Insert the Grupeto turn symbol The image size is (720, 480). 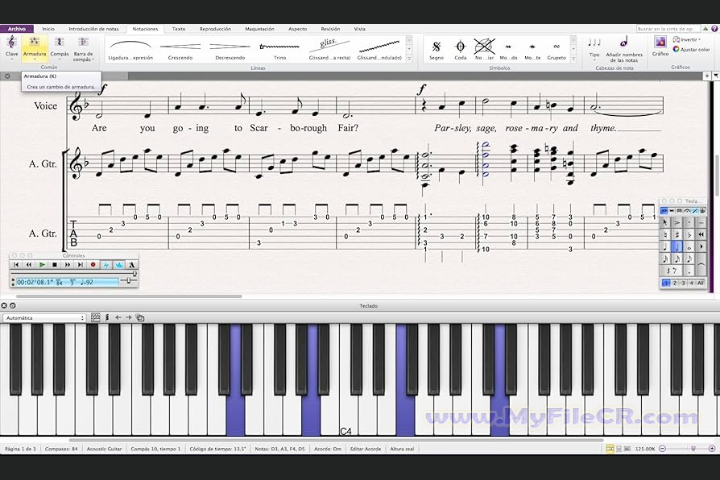coord(557,50)
